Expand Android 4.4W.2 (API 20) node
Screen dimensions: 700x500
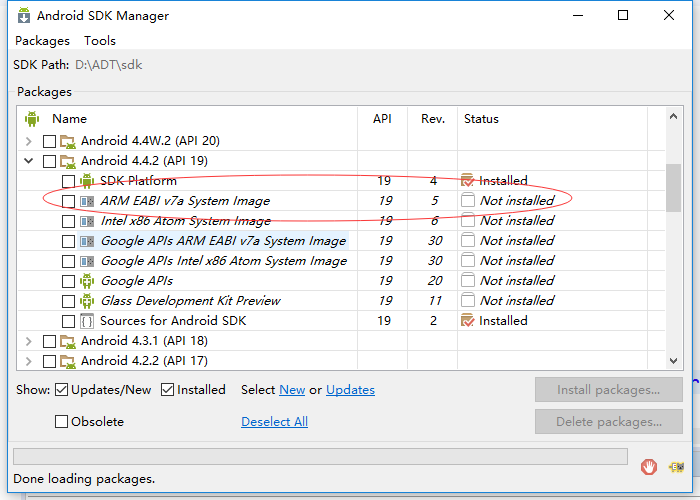29,142
